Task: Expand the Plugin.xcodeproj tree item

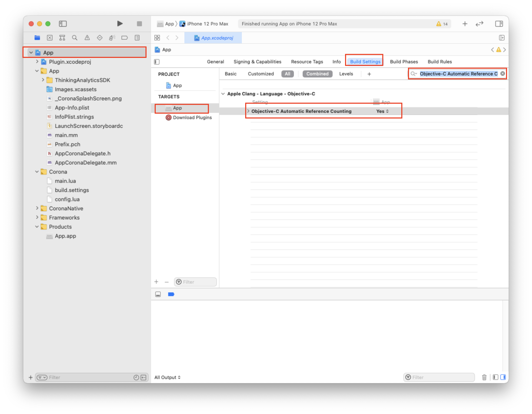Action: pos(37,62)
